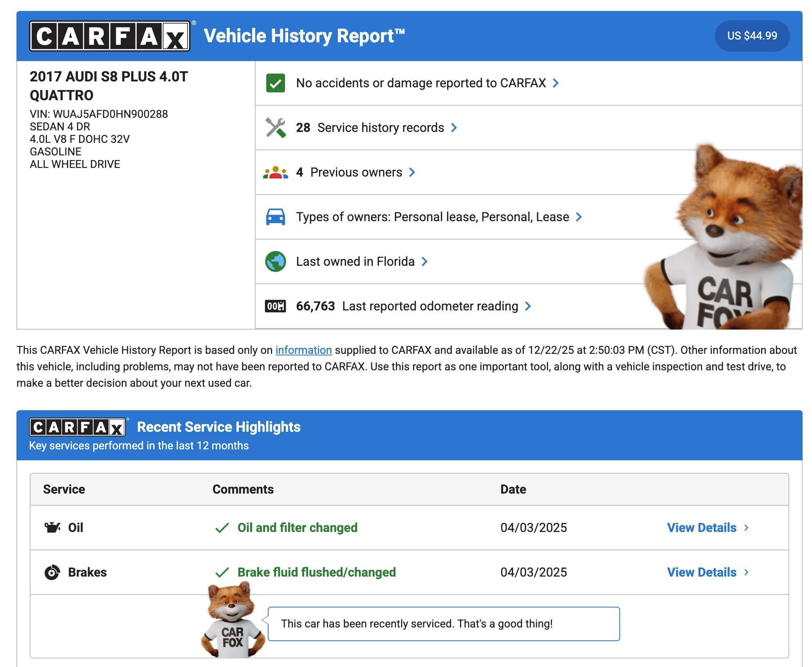The height and width of the screenshot is (667, 812).
Task: Click the green check by Oil and filter changed
Action: pos(222,528)
